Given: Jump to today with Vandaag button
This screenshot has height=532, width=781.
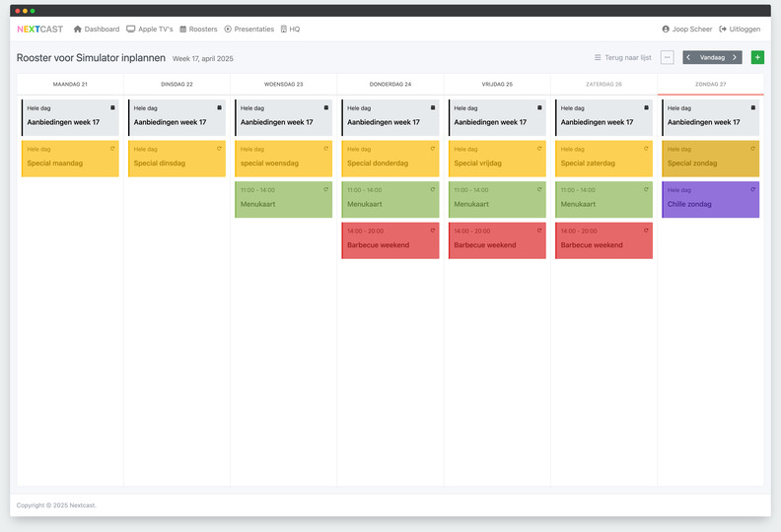Looking at the screenshot, I should coord(711,57).
